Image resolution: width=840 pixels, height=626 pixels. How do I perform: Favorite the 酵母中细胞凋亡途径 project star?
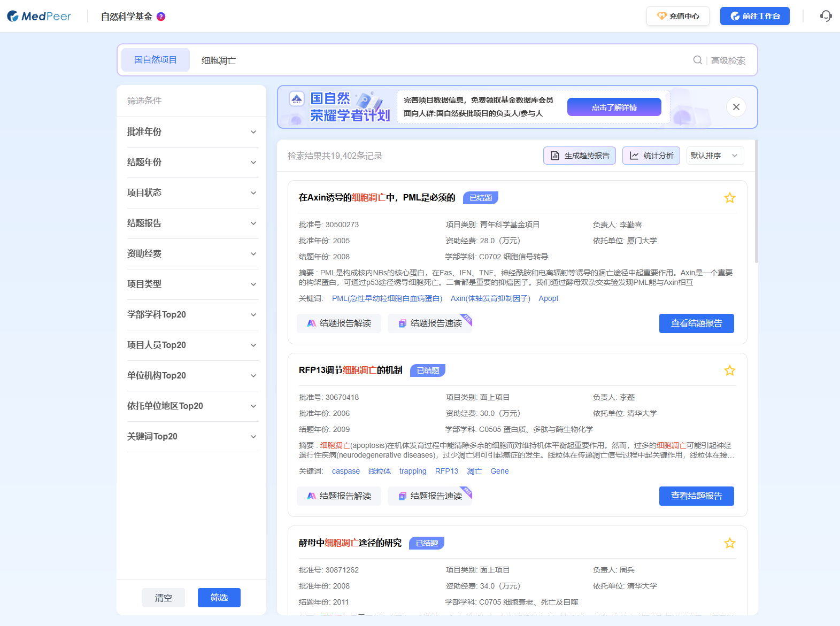(729, 543)
